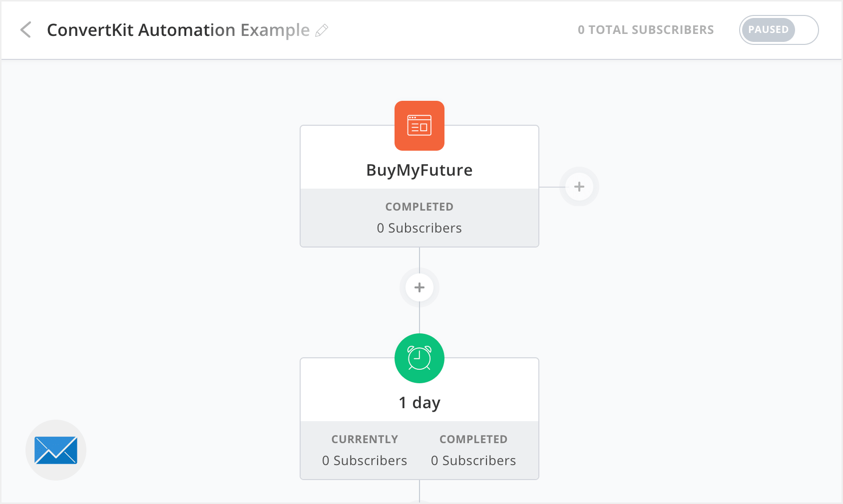Open the 1 day delay step settings
Image resolution: width=843 pixels, height=504 pixels.
tap(419, 402)
